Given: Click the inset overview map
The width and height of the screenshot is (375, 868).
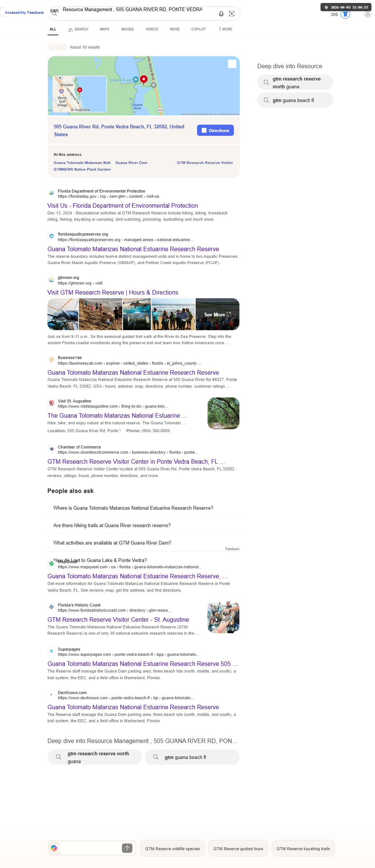Looking at the screenshot, I should coord(80,94).
